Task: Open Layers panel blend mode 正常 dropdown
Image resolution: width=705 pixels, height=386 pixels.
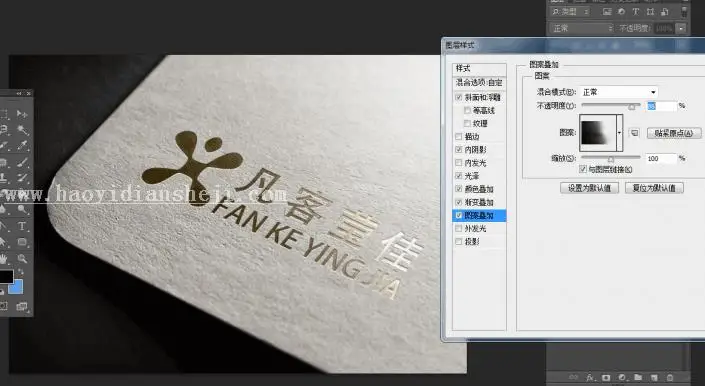Action: [x=582, y=28]
